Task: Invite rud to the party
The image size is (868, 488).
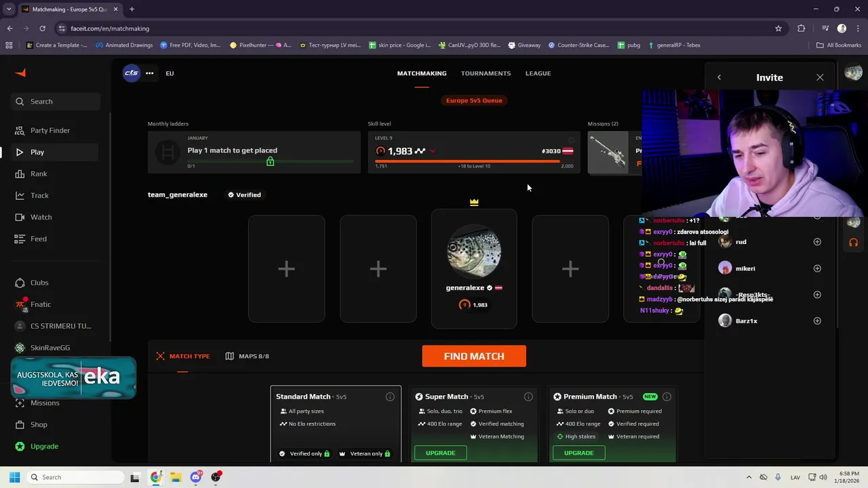Action: click(817, 242)
